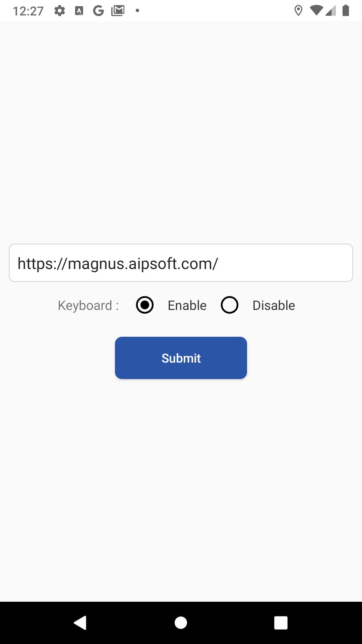Tap the Google 'G' notification icon

click(99, 11)
